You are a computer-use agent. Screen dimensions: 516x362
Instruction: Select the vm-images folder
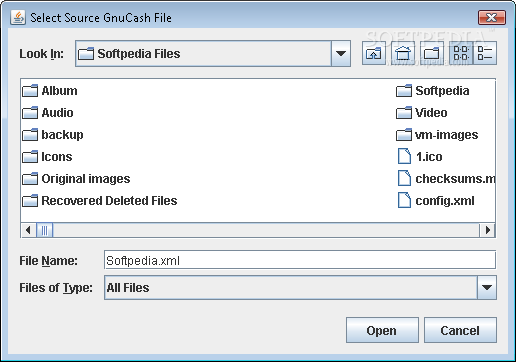click(x=437, y=135)
